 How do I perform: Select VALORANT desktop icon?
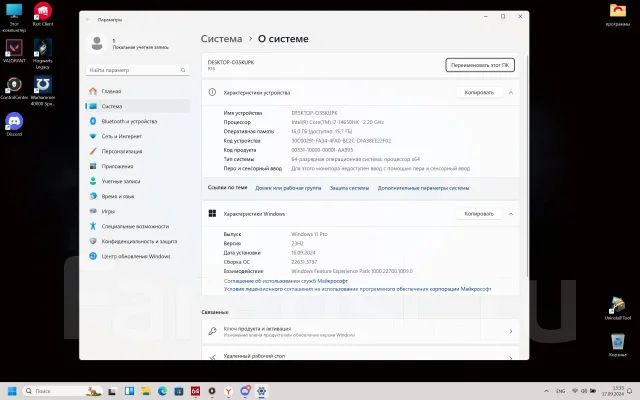[14, 51]
